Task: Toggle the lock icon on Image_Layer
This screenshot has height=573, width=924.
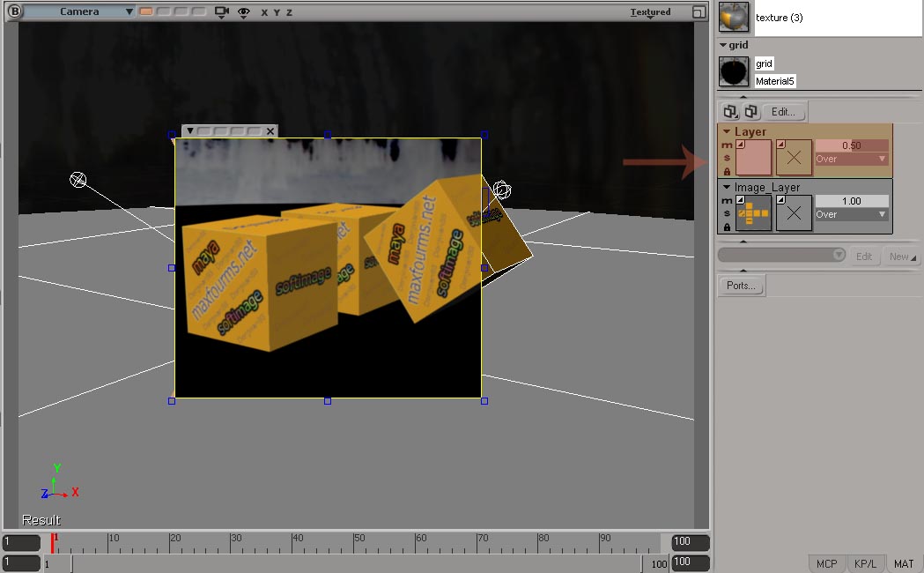Action: click(x=728, y=227)
